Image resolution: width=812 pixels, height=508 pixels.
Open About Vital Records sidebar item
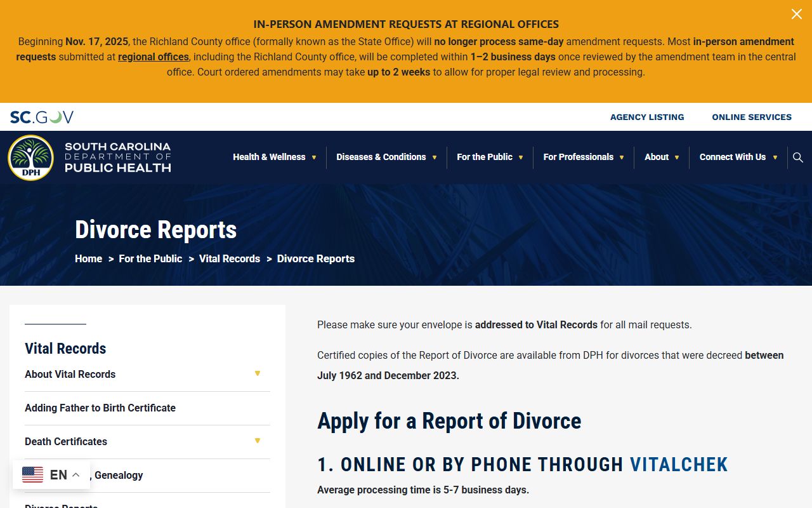[70, 374]
